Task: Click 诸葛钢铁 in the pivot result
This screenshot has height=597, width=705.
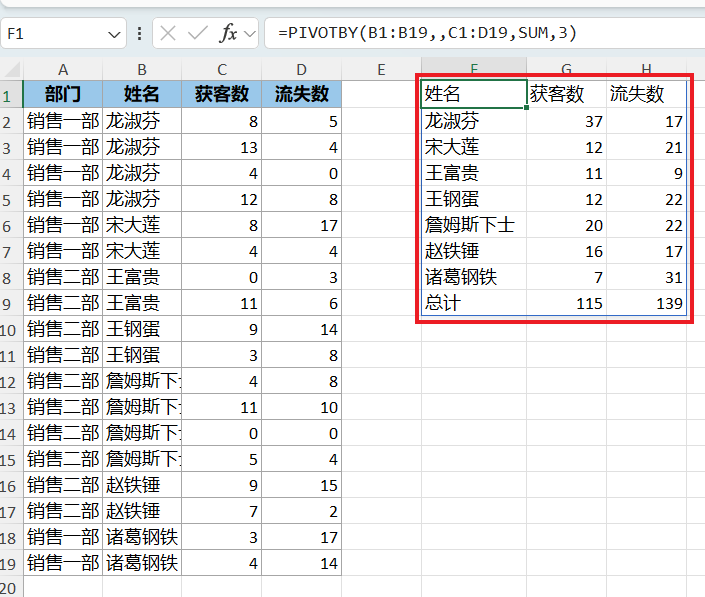Action: [x=474, y=277]
